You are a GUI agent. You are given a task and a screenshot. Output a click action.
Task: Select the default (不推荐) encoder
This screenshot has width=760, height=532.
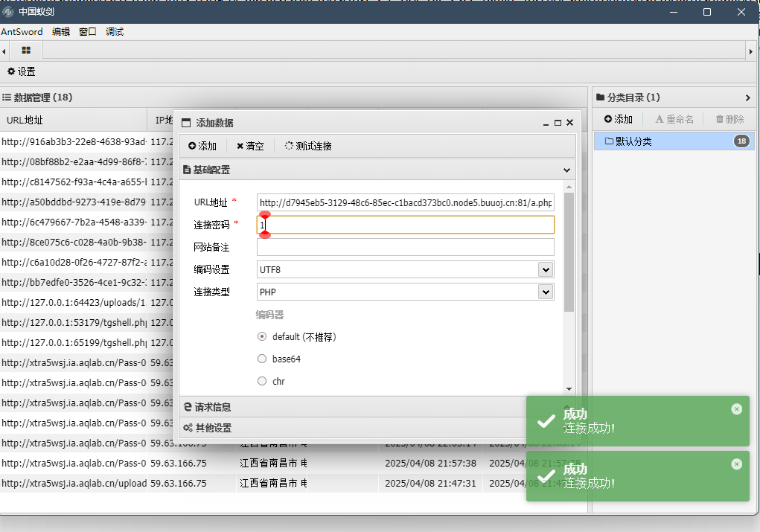point(261,336)
